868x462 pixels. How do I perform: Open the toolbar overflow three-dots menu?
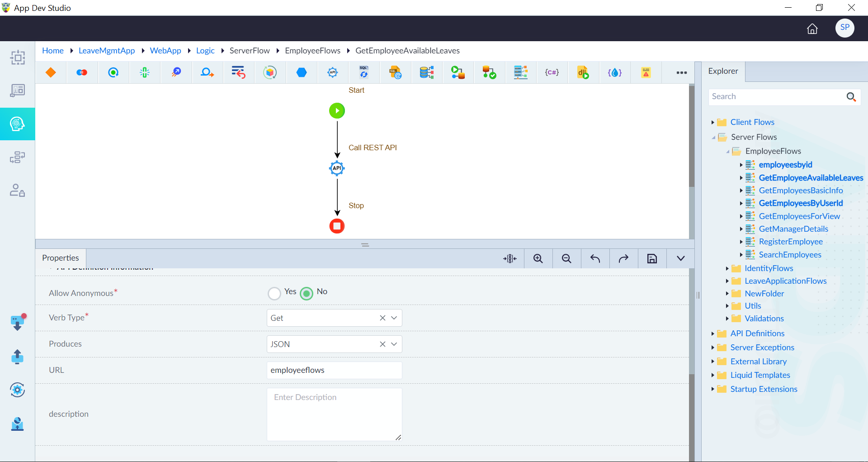[x=681, y=72]
